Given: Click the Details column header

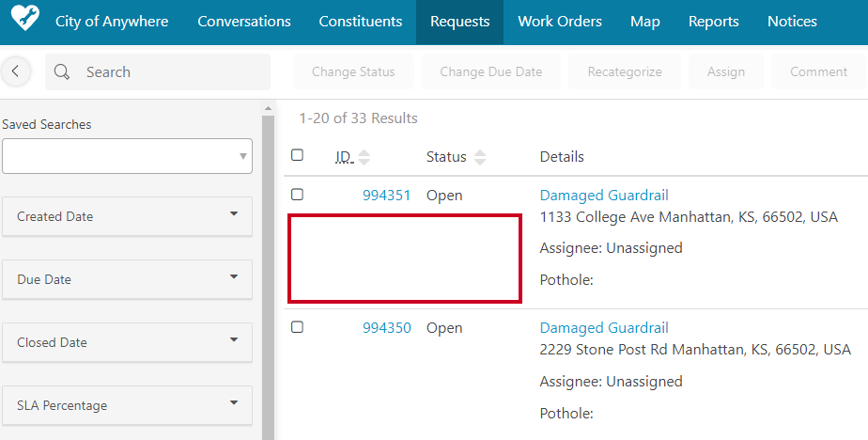Looking at the screenshot, I should [562, 157].
